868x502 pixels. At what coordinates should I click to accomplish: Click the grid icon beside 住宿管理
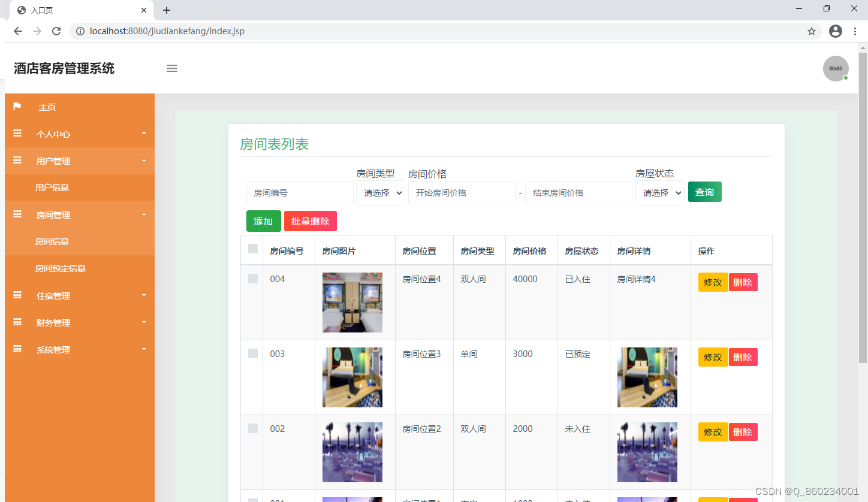[17, 295]
